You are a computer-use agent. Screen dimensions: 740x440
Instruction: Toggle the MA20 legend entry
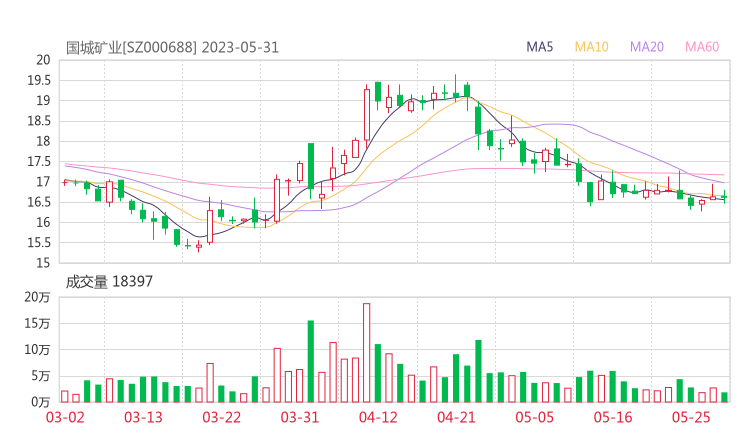point(647,47)
